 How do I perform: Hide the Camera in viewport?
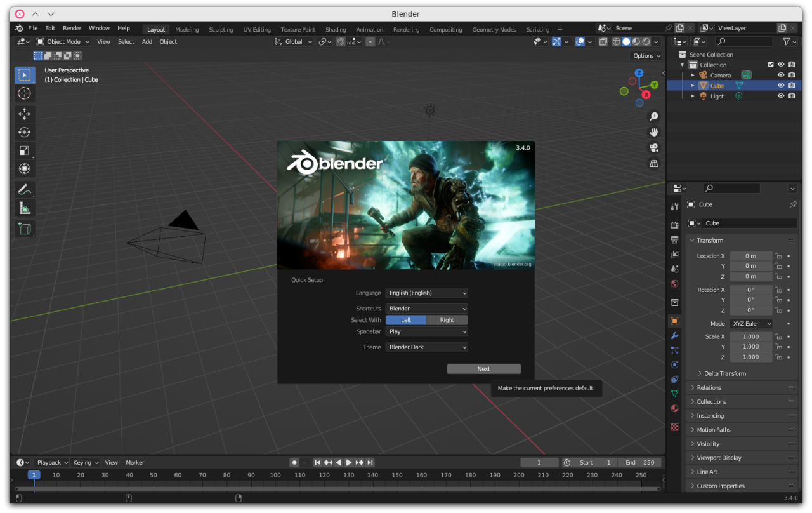(781, 75)
